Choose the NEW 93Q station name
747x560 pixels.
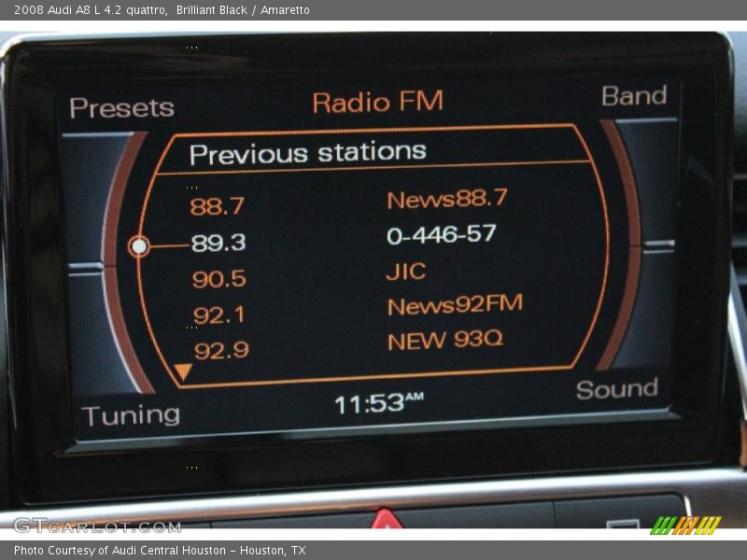coord(445,341)
